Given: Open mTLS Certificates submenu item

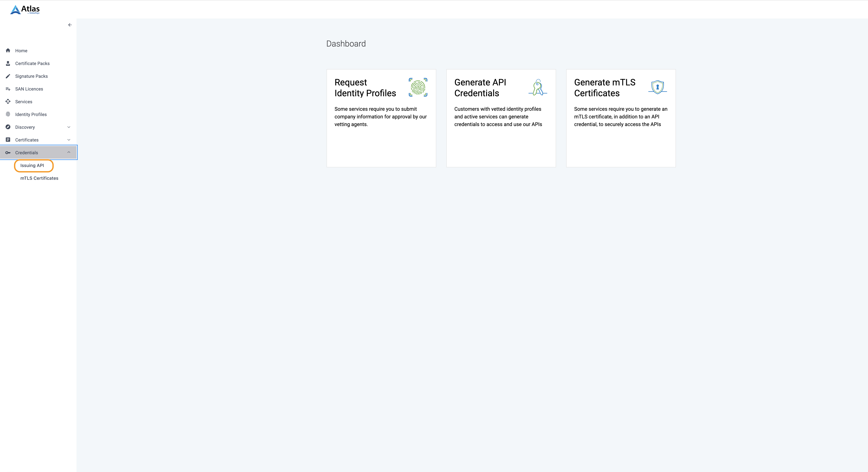Looking at the screenshot, I should pyautogui.click(x=39, y=178).
